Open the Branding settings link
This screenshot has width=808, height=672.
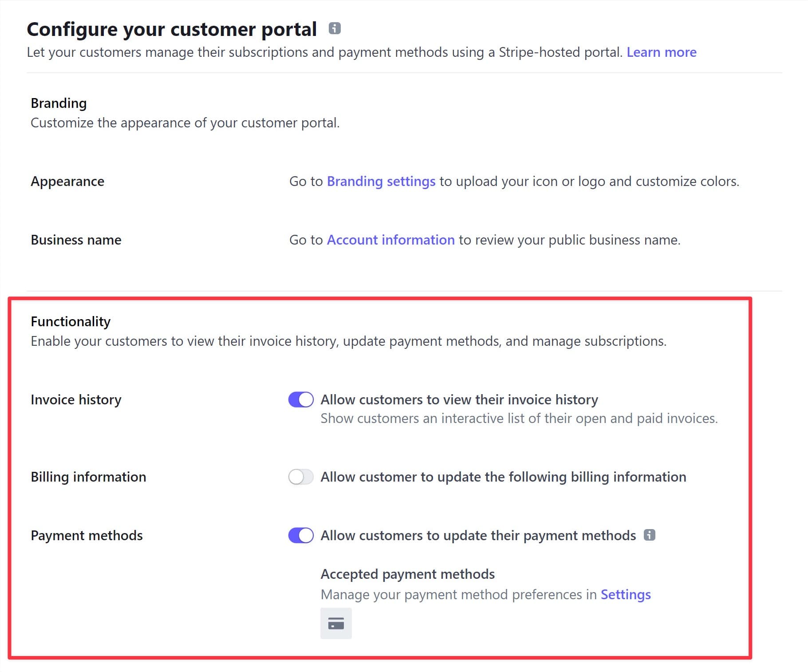pyautogui.click(x=381, y=181)
